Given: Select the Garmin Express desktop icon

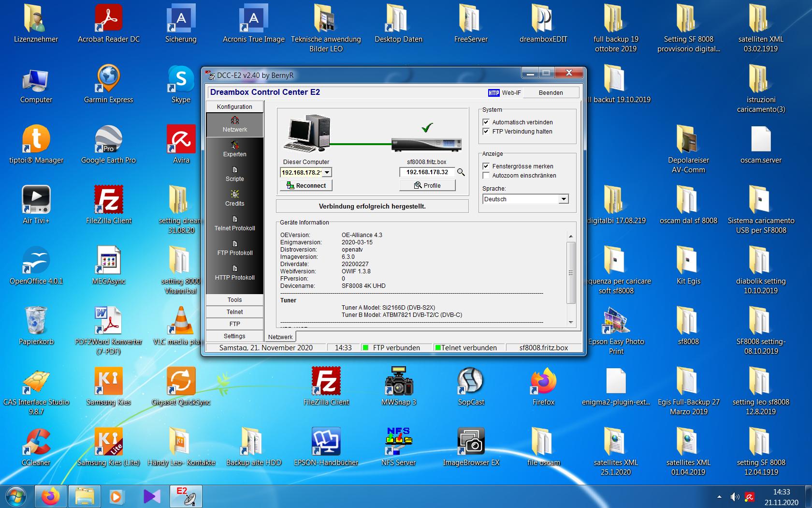Looking at the screenshot, I should click(x=109, y=85).
